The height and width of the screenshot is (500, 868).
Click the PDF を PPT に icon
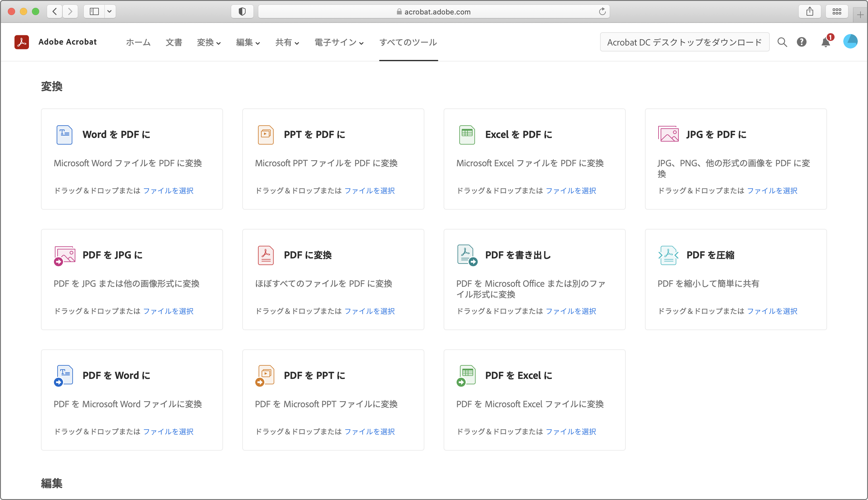(x=265, y=376)
